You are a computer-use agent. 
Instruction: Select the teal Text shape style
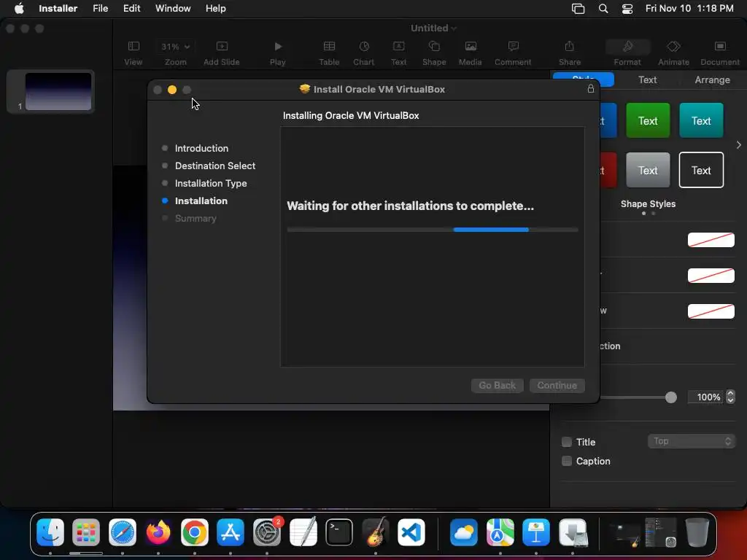click(701, 120)
